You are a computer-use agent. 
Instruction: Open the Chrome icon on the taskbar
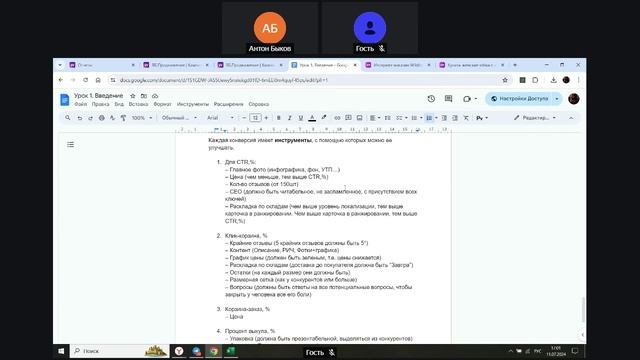[213, 351]
